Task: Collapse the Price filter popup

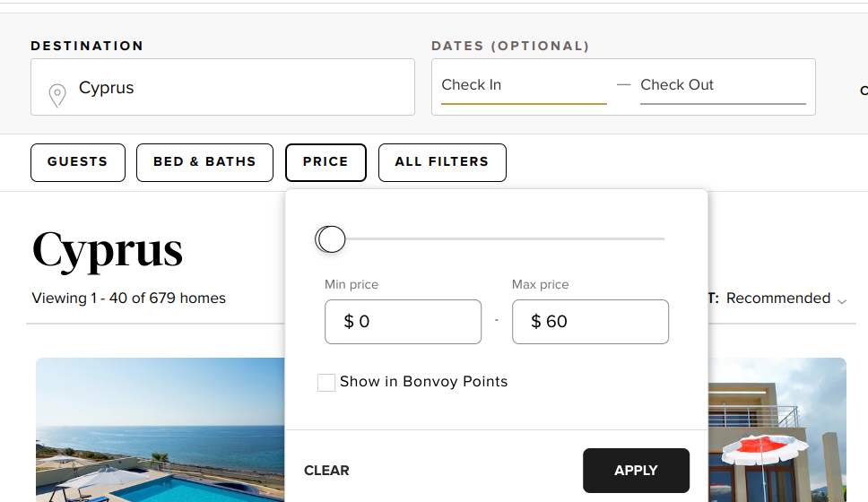Action: point(325,162)
